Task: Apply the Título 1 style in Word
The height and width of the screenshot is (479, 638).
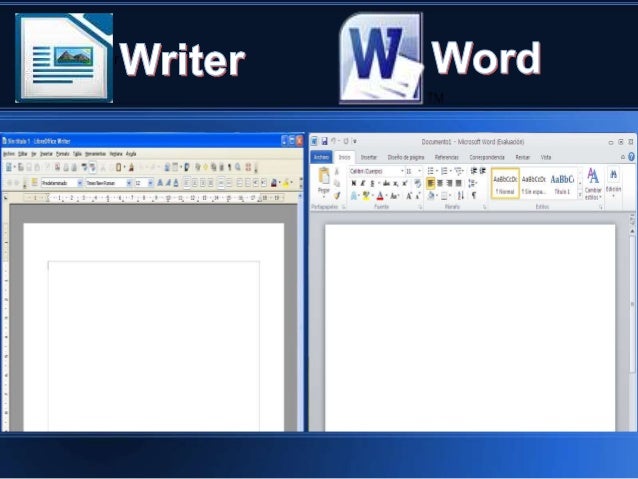Action: 562,184
